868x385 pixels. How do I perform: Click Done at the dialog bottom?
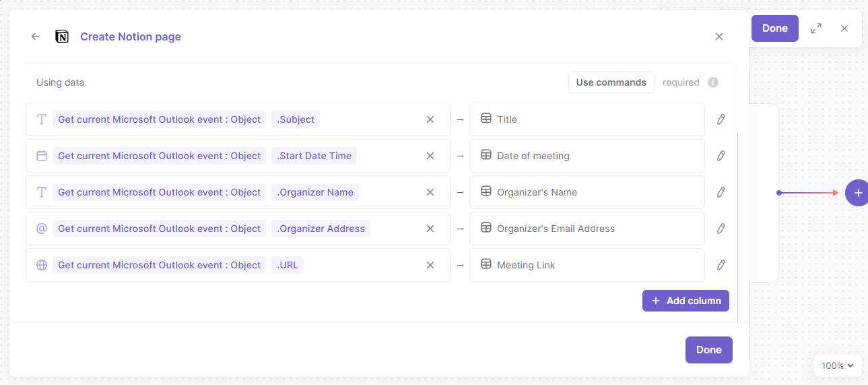pos(709,350)
